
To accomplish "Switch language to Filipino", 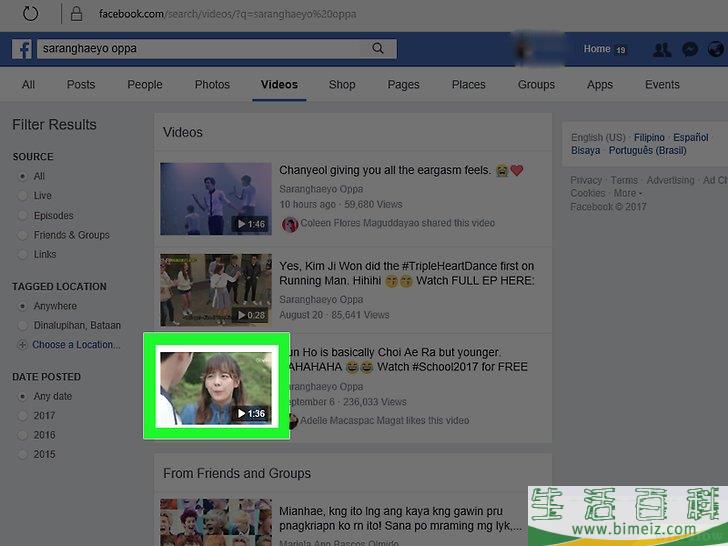I will pyautogui.click(x=649, y=137).
